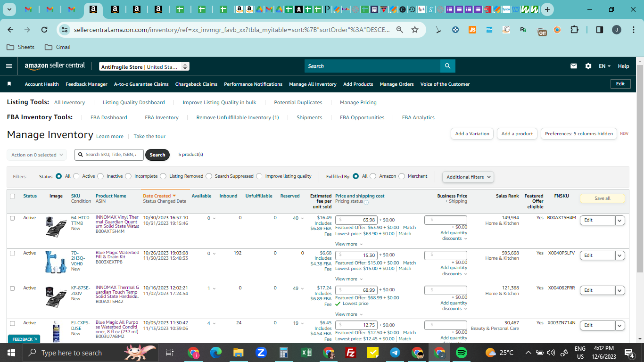Sort by the Date Created column
This screenshot has height=362, width=644.
click(159, 196)
